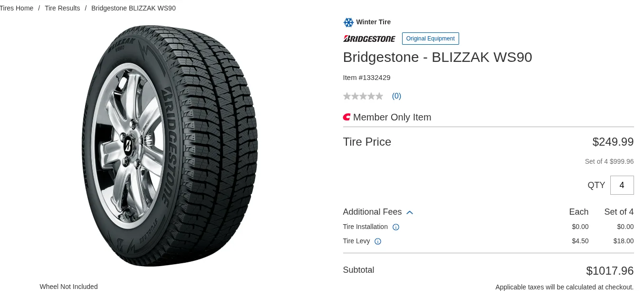Screen dimensions: 644x298
Task: Click the Bridgestone brand logo
Action: pos(369,39)
